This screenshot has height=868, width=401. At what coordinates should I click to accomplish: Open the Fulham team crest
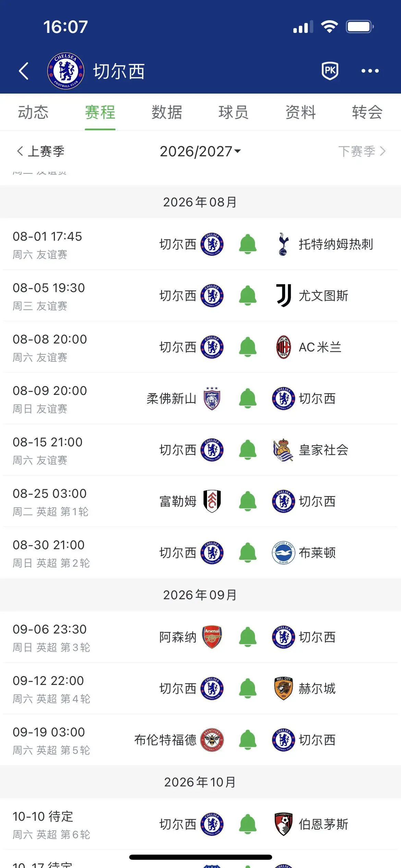212,501
